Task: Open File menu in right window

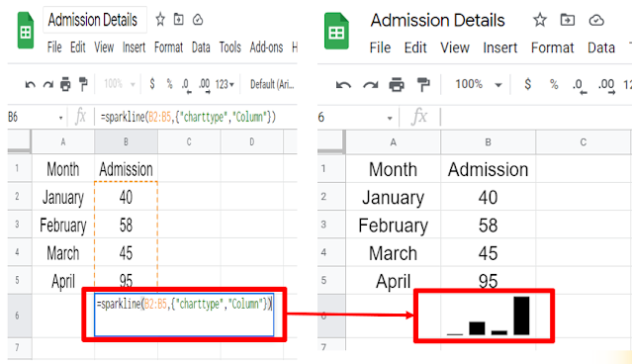Action: 380,47
